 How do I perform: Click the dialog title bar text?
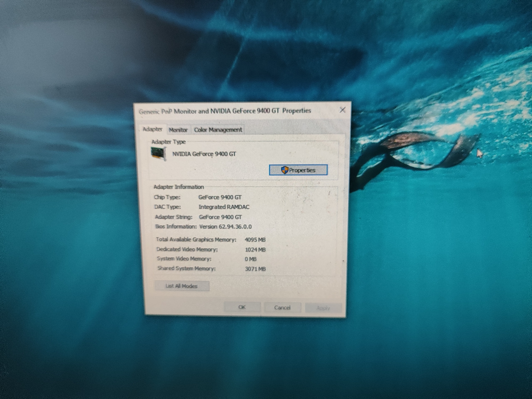point(225,111)
